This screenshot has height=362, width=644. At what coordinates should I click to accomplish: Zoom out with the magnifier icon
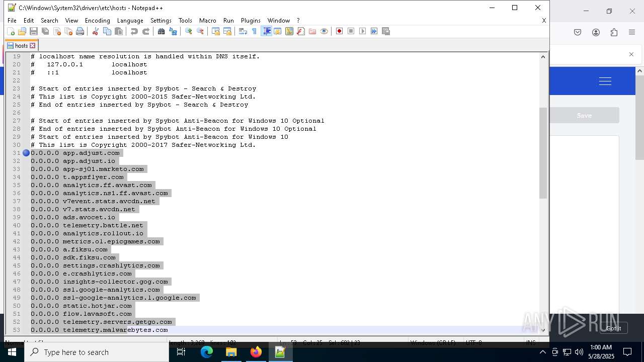click(200, 31)
